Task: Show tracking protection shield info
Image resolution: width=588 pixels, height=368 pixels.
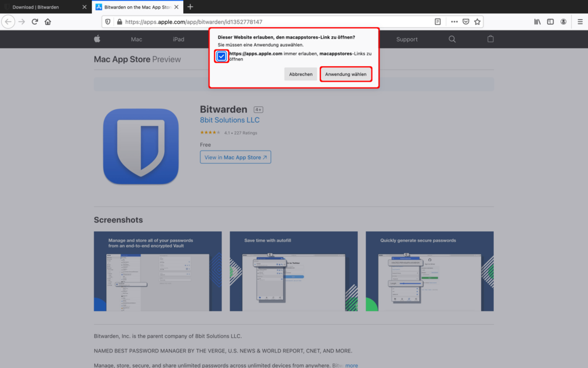Action: coord(107,22)
